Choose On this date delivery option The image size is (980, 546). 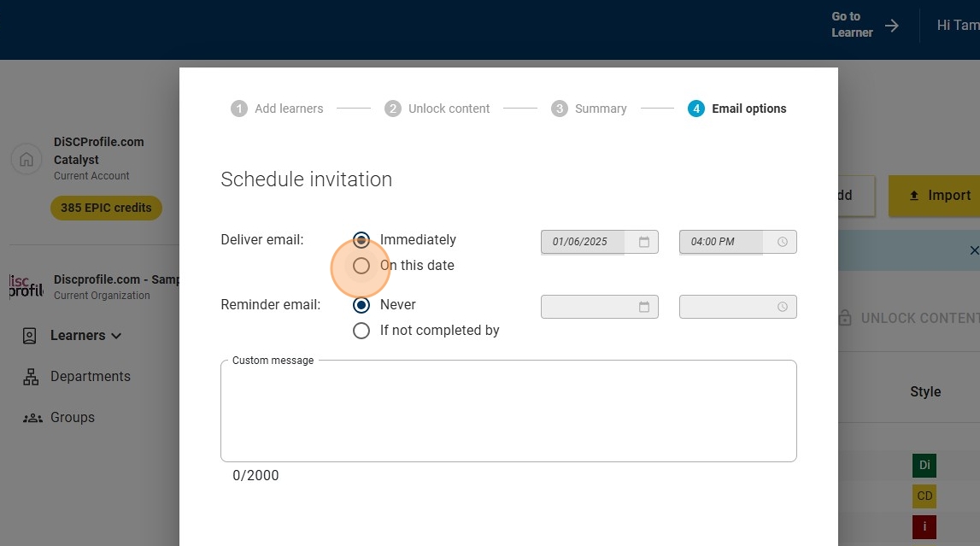click(x=361, y=266)
